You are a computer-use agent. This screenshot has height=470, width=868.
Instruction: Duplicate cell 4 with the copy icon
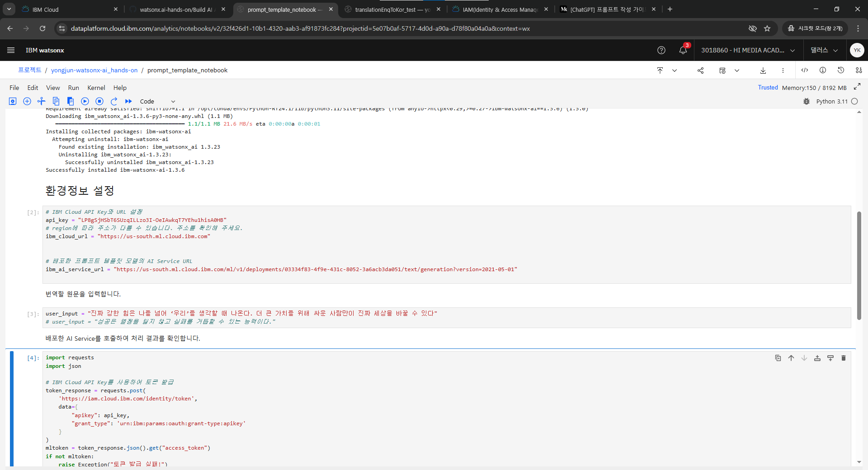click(x=778, y=358)
